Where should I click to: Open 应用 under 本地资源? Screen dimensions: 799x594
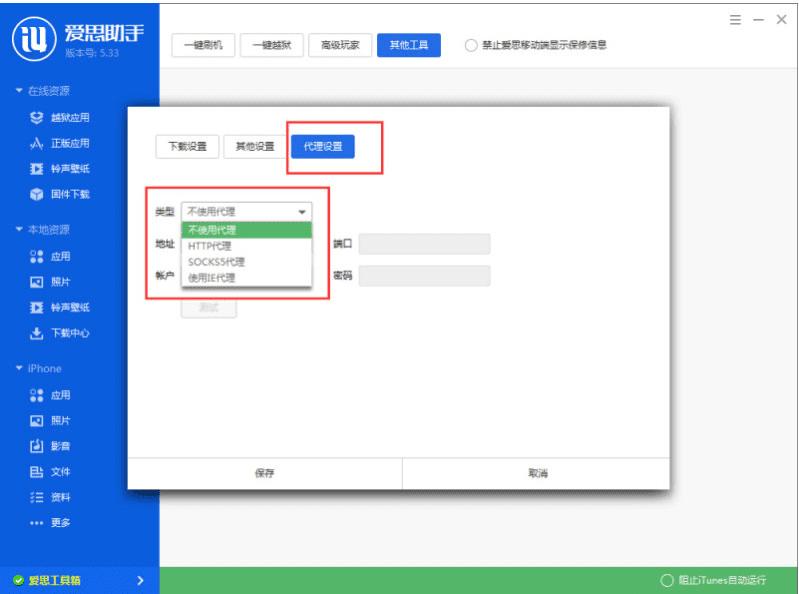(x=50, y=256)
